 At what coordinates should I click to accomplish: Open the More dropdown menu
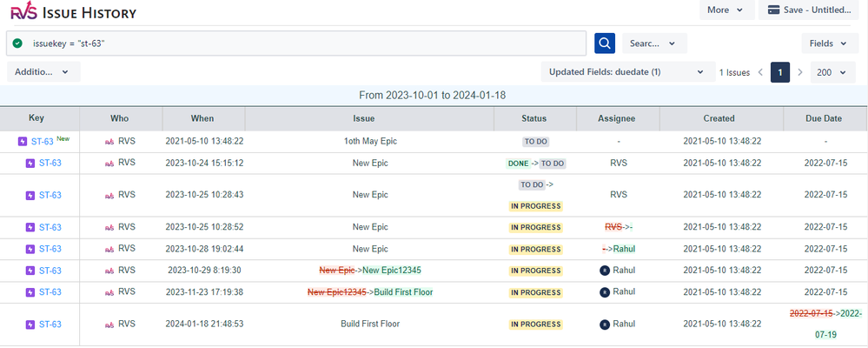coord(727,10)
